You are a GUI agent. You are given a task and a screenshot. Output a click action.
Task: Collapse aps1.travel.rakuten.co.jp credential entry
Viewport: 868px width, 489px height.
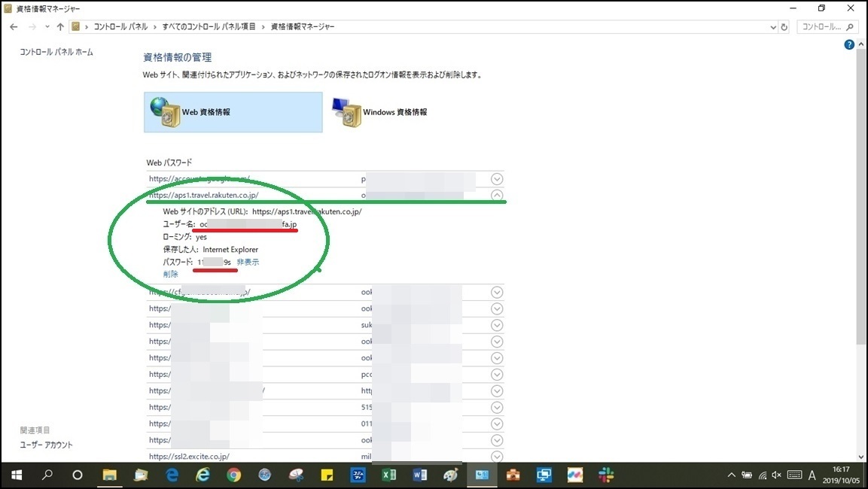(497, 196)
